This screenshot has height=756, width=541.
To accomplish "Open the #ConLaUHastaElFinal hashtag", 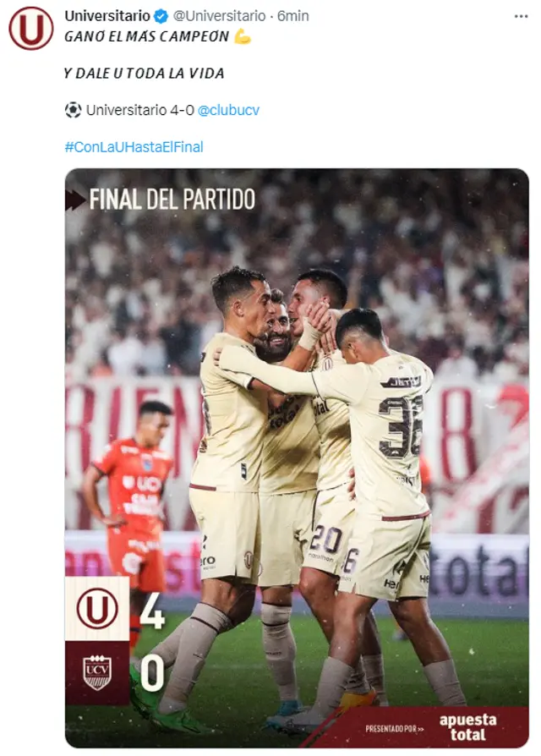I will 134,146.
